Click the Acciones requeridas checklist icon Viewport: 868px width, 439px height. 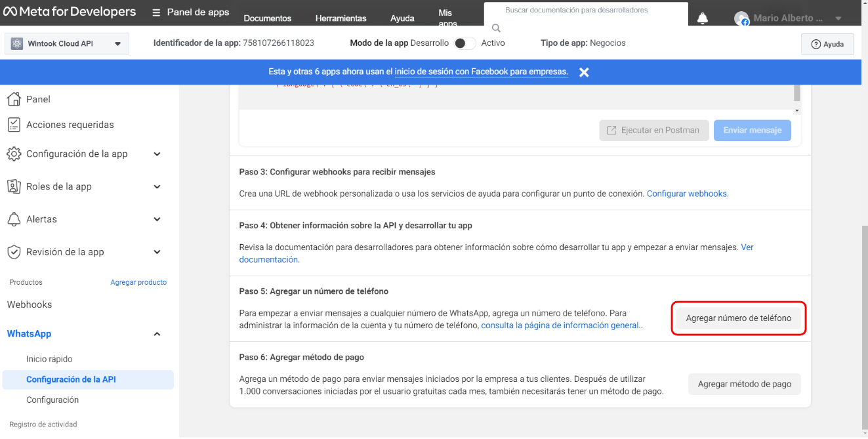coord(14,125)
